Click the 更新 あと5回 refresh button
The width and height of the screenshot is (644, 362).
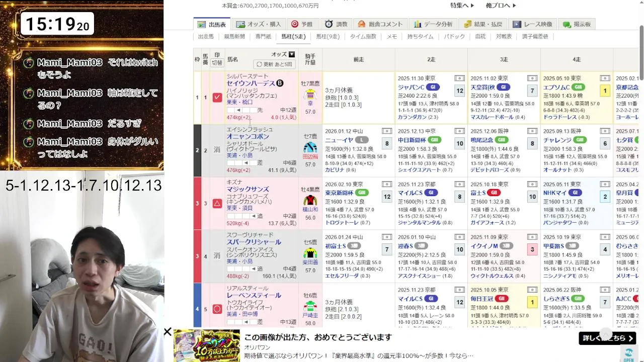274,64
